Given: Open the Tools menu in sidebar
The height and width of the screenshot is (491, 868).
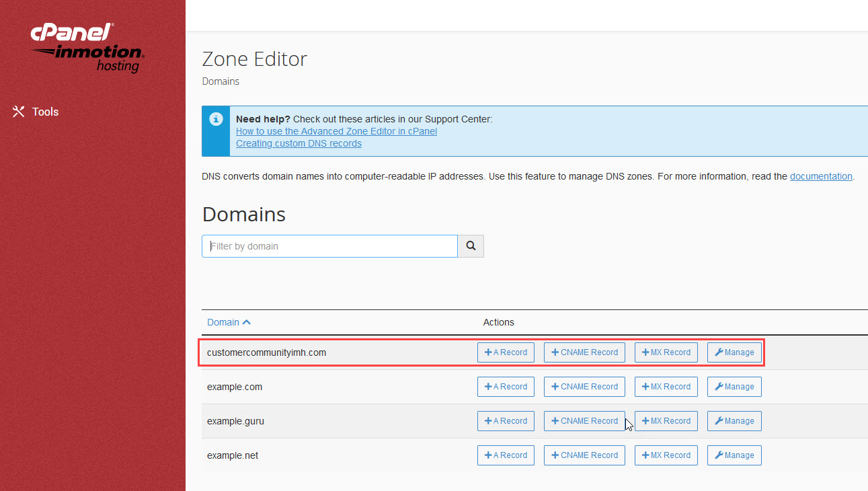Looking at the screenshot, I should [x=45, y=112].
